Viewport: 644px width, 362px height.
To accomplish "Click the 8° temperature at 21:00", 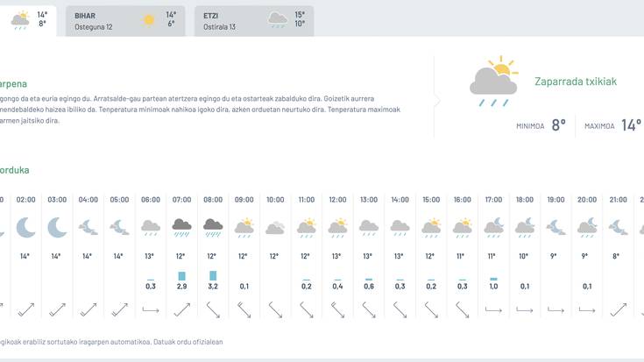I will tap(616, 256).
